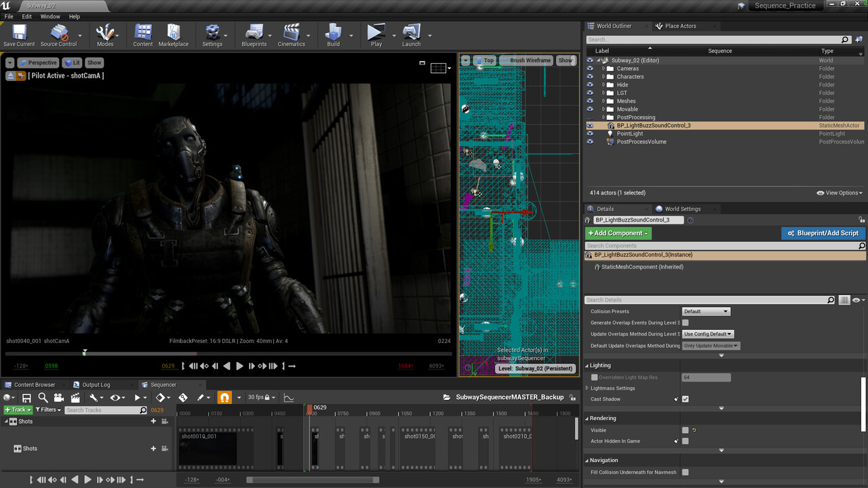This screenshot has height=488, width=868.
Task: Click the green Track add button
Action: pyautogui.click(x=18, y=410)
